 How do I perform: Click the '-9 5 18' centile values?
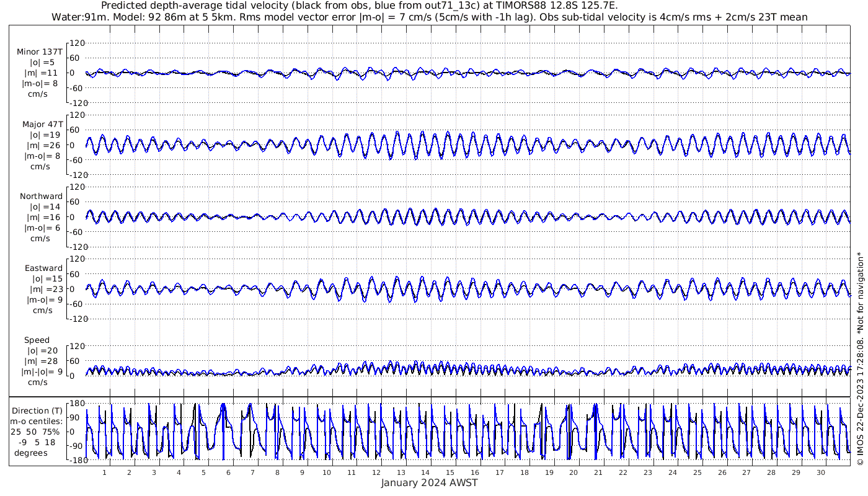pos(37,442)
